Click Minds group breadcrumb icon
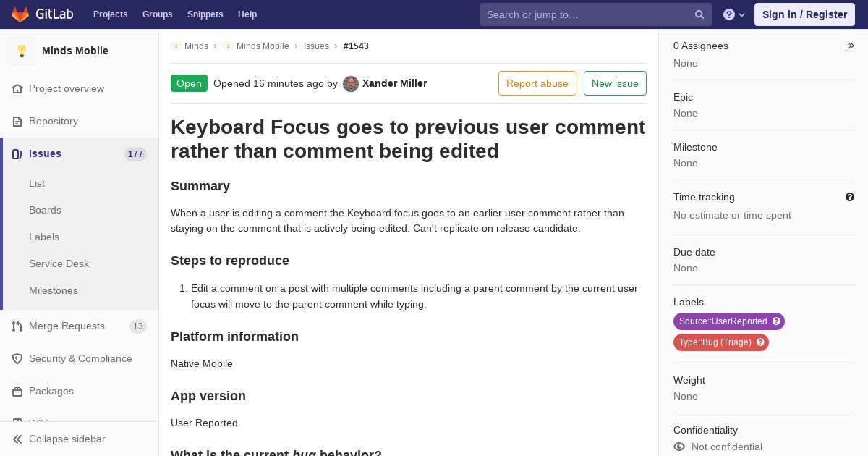 coord(176,46)
